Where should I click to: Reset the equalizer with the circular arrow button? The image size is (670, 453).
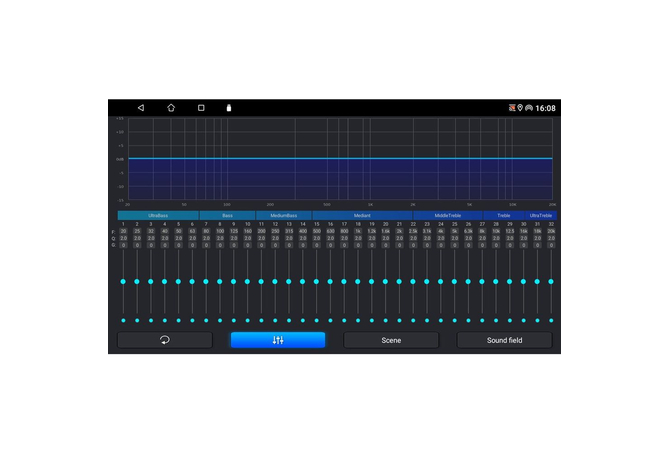coord(165,340)
